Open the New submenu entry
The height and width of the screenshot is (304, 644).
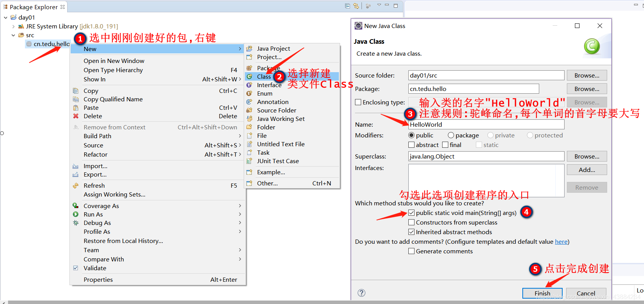[157, 49]
